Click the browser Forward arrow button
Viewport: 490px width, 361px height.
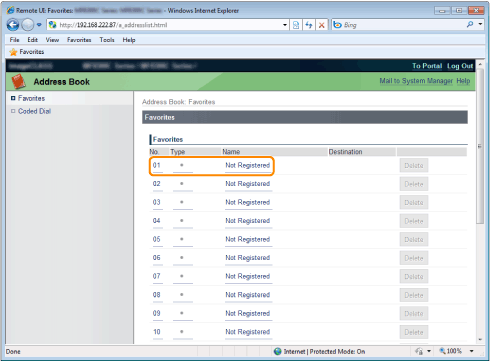27,25
